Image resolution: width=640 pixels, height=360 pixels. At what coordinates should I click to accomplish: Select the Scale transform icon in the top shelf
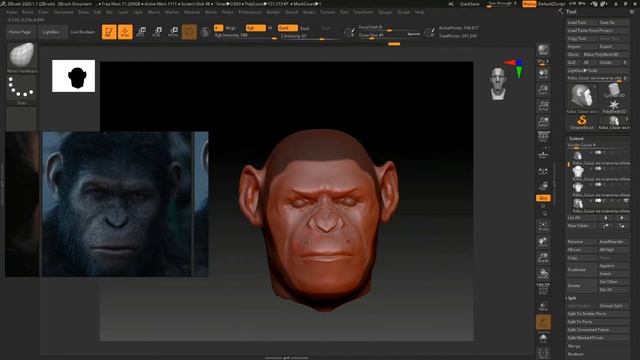point(157,32)
